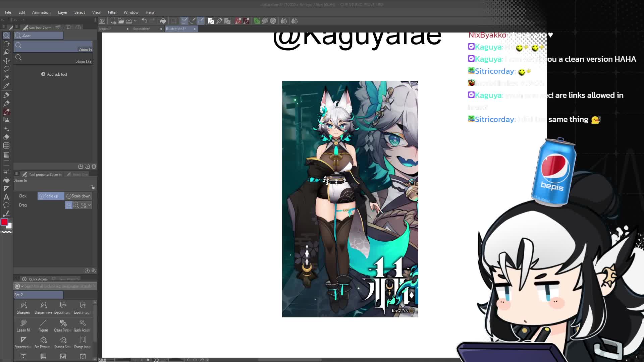Fill with the command bar bucket icon
The height and width of the screenshot is (362, 644).
tap(163, 21)
